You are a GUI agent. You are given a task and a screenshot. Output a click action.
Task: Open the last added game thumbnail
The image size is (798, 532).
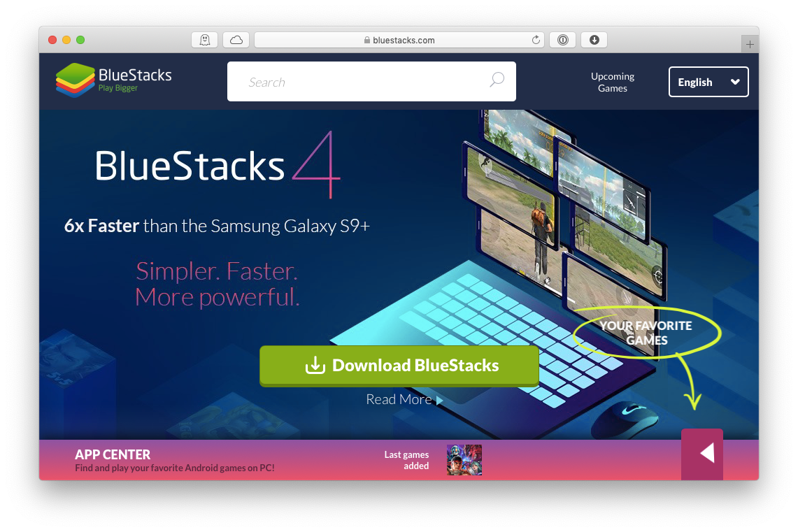[464, 460]
